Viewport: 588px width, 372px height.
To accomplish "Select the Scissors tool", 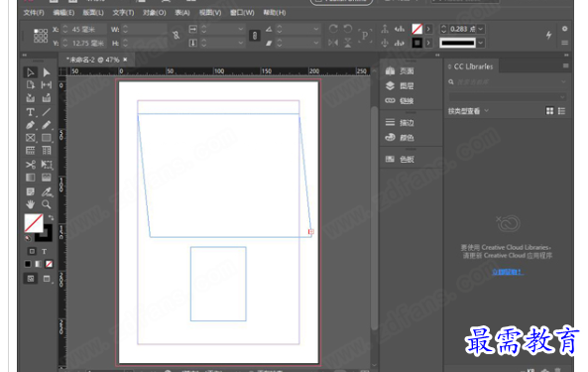I will pyautogui.click(x=30, y=165).
